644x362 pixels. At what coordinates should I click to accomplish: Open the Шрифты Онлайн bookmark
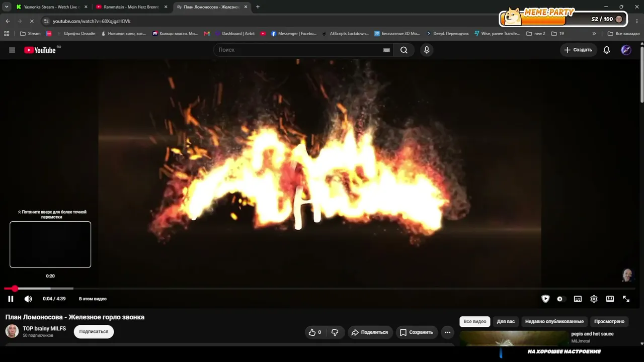75,34
